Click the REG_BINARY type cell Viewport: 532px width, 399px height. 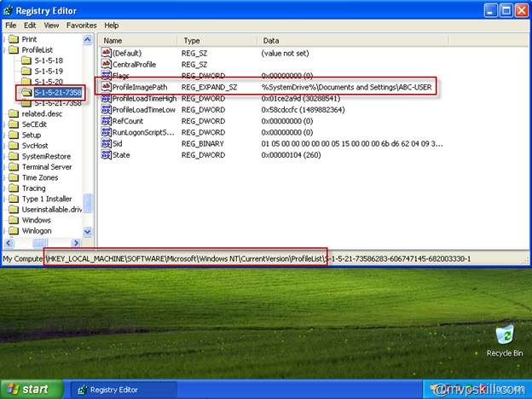[203, 144]
